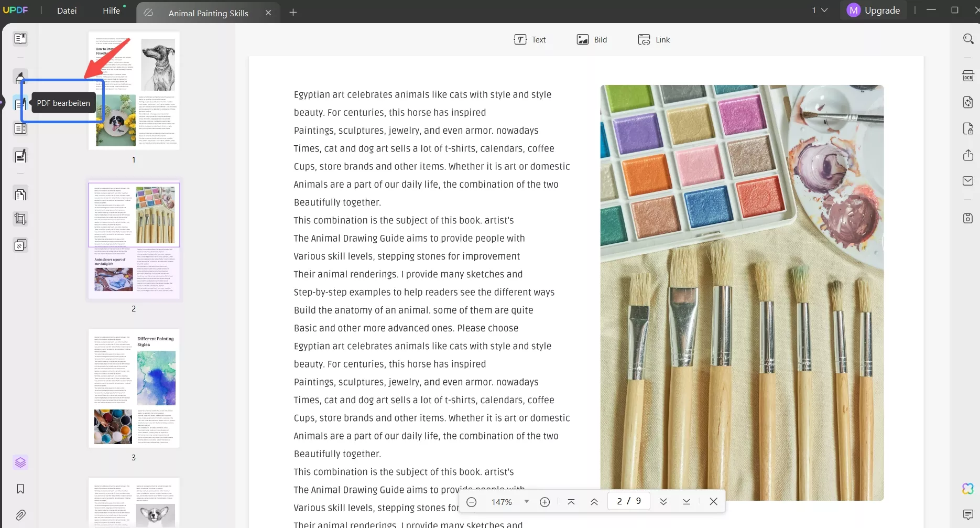Open the Datei menu
The image size is (980, 528).
(66, 10)
